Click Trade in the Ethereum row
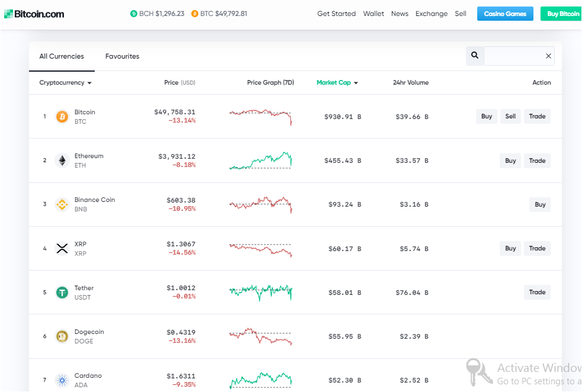Image resolution: width=582 pixels, height=392 pixels. (537, 160)
